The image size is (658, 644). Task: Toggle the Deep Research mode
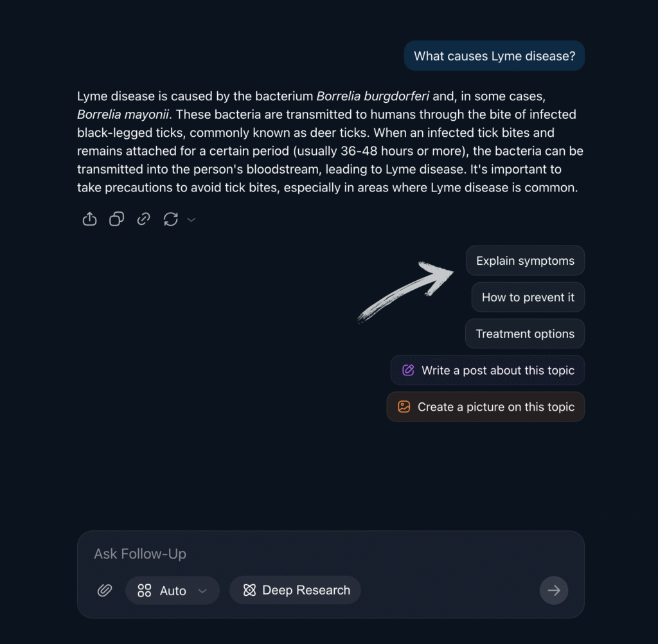(295, 590)
